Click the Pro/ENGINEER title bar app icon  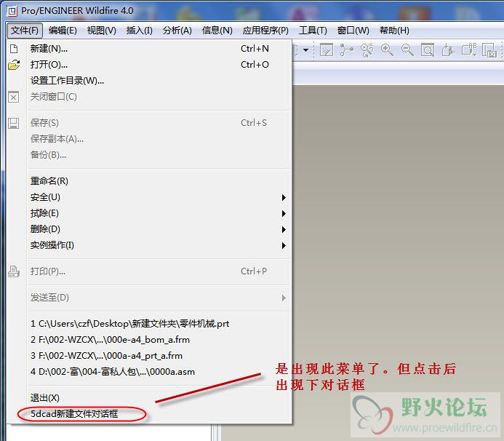pos(12,11)
